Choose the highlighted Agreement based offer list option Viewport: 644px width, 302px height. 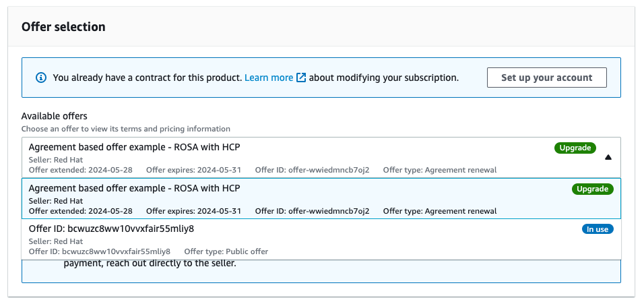pos(134,188)
